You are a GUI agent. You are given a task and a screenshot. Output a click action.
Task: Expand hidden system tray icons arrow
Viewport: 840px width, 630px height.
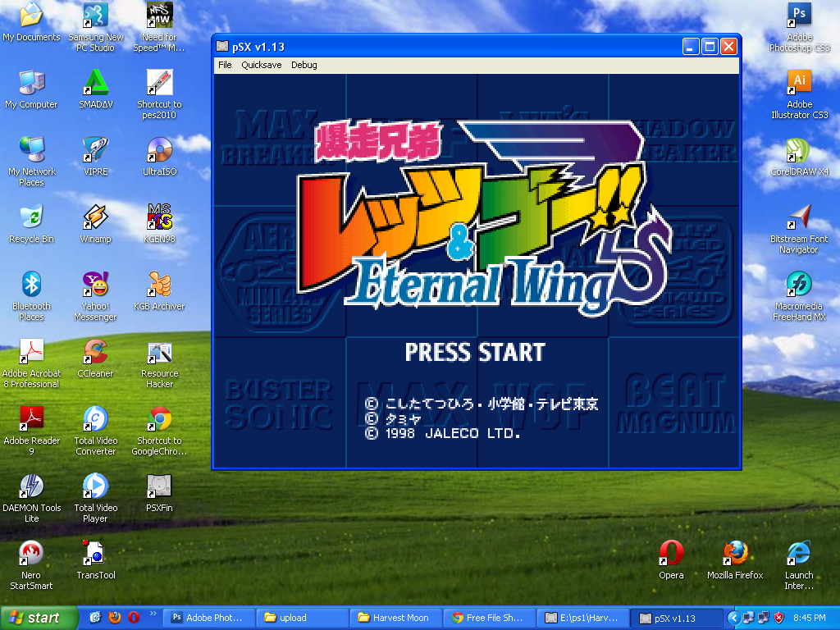tap(734, 619)
